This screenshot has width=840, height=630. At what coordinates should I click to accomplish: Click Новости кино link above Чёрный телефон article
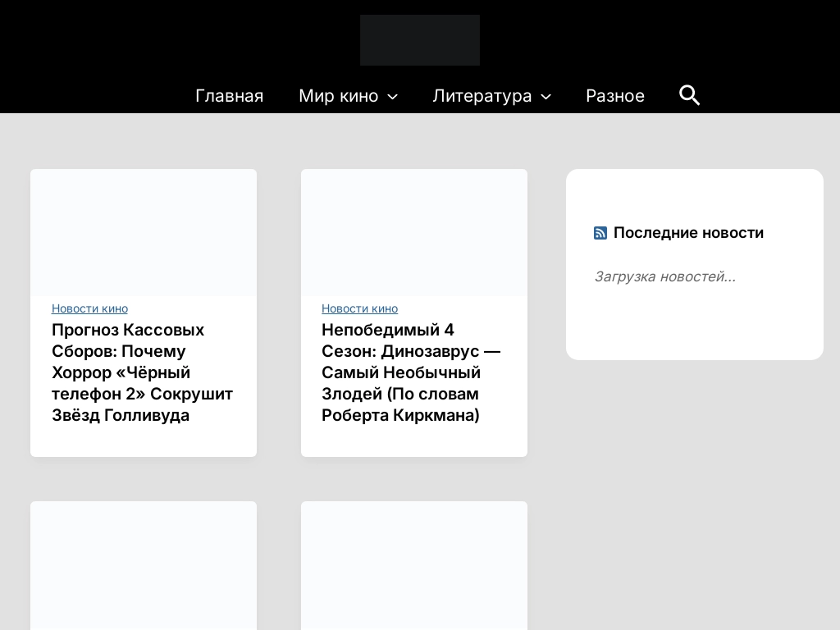point(89,308)
